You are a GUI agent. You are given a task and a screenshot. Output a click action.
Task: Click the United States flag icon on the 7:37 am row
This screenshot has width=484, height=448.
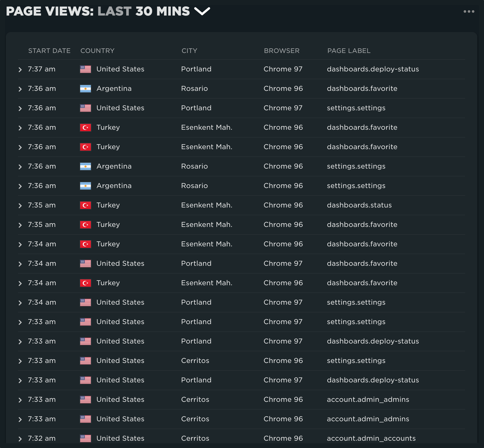point(85,69)
